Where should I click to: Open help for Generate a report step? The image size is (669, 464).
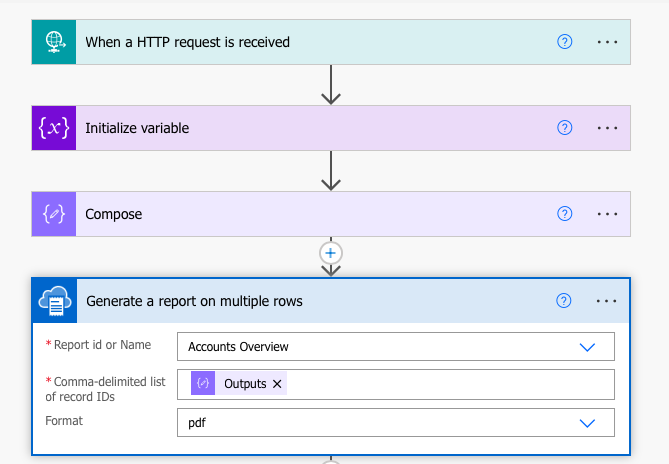point(564,301)
